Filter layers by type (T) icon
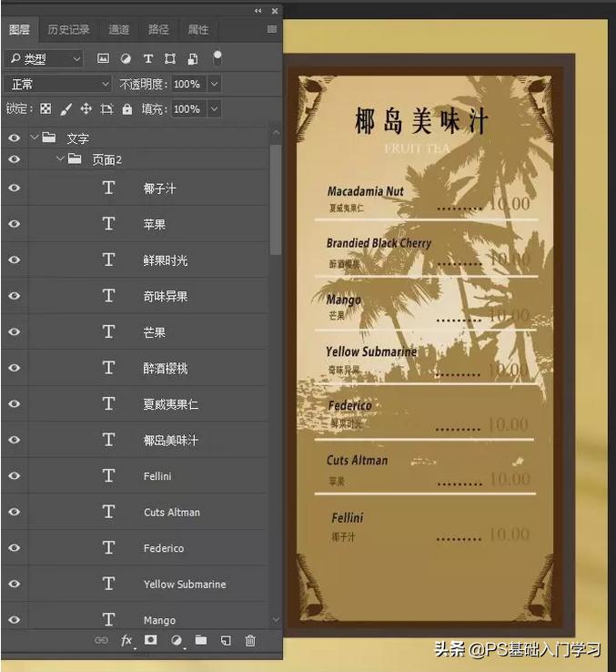The width and height of the screenshot is (616, 672). (147, 58)
